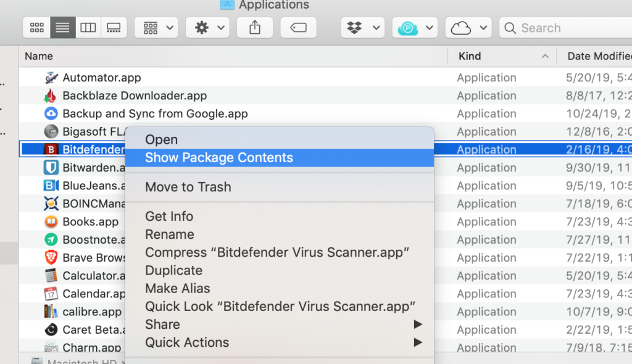632x364 pixels.
Task: Select the Bitdefender app icon
Action: [51, 149]
